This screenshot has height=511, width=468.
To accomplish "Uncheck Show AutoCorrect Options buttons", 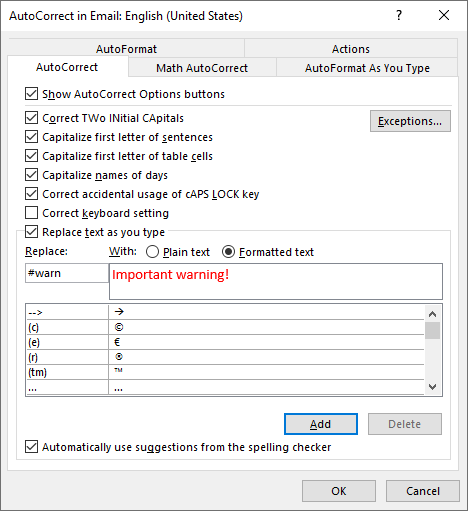I will pos(32,94).
